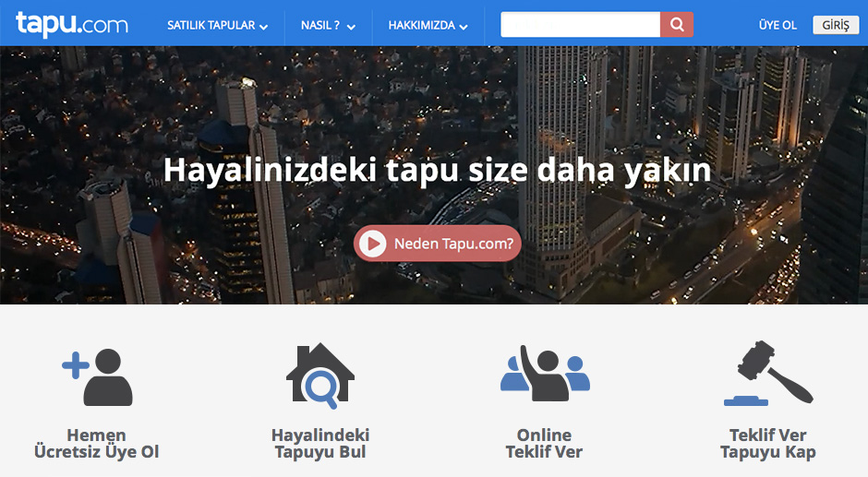Image resolution: width=868 pixels, height=477 pixels.
Task: Click the raised-hand bidders icon
Action: (545, 374)
